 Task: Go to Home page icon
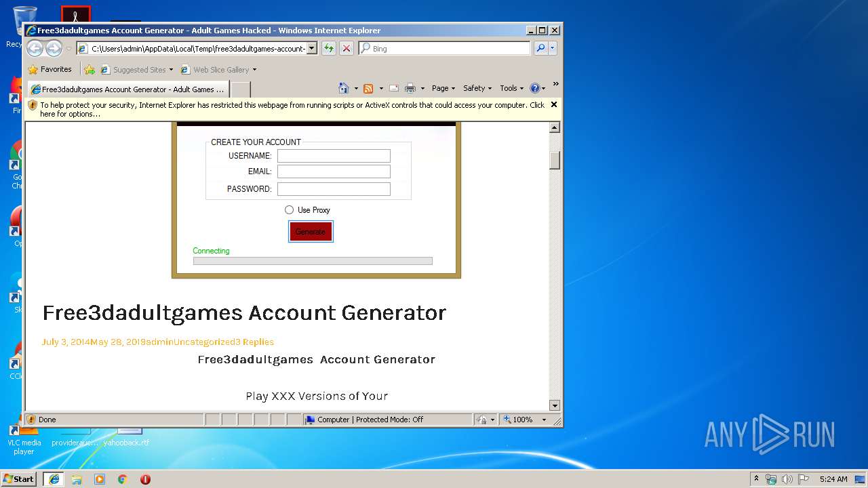click(344, 88)
